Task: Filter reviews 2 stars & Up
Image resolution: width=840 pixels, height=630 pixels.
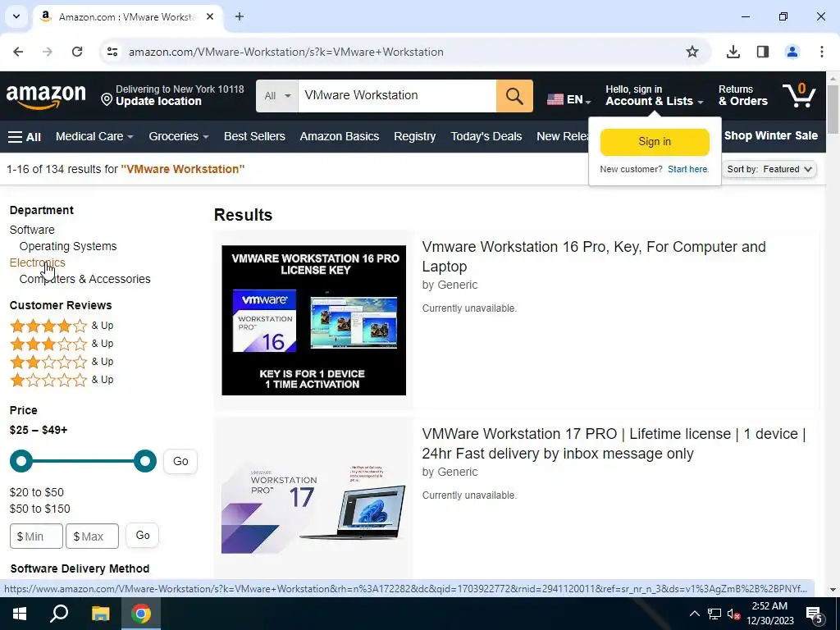Action: [62, 362]
